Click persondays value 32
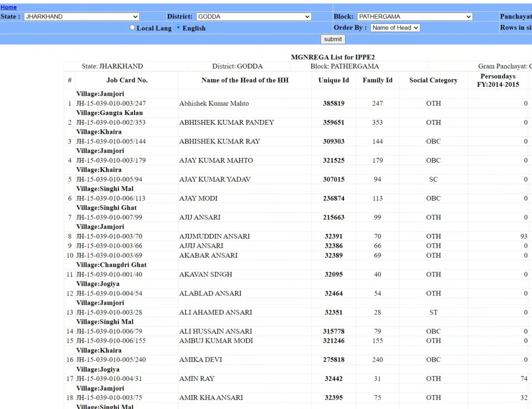Image resolution: width=532 pixels, height=409 pixels. click(x=524, y=398)
